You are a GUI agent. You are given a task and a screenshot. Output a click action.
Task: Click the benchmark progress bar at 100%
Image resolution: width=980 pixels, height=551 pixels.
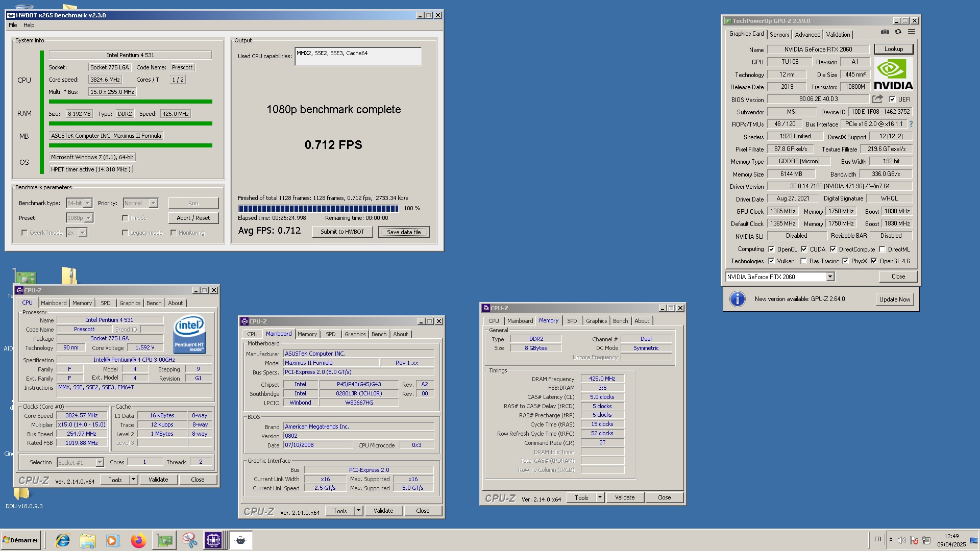coord(318,208)
